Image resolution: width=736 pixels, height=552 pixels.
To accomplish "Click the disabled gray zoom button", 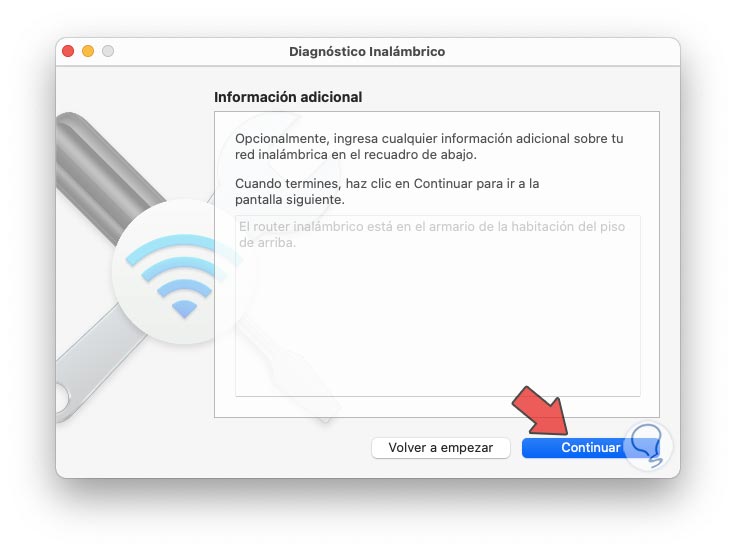I will [108, 51].
